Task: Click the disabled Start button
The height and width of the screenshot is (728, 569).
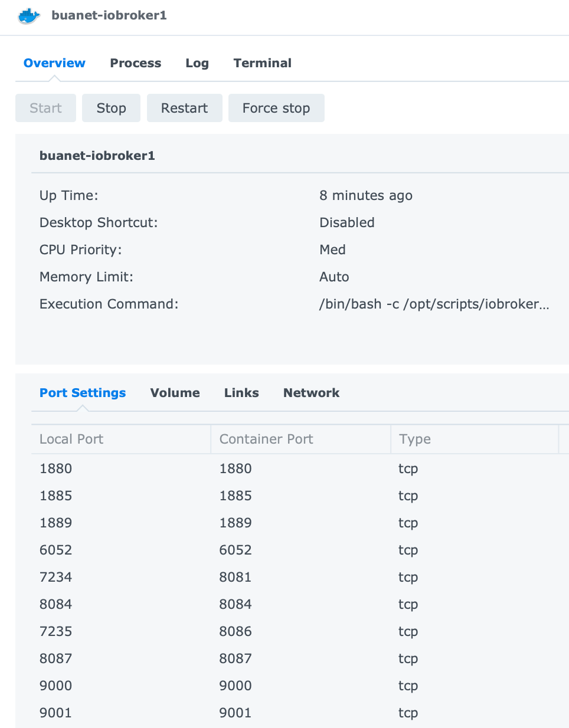Action: point(45,108)
